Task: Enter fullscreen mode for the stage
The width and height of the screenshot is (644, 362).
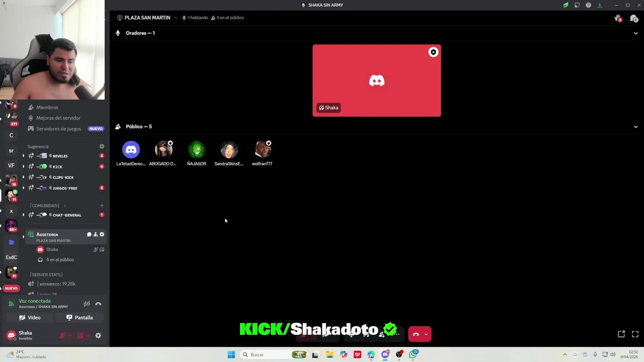Action: [x=635, y=334]
